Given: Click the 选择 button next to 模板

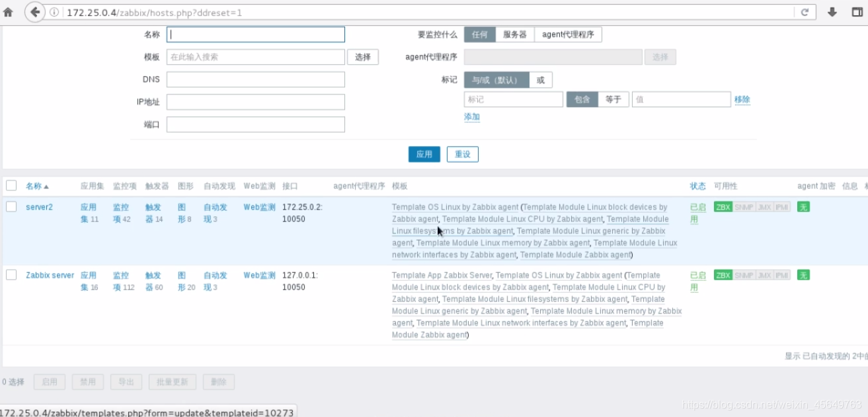Looking at the screenshot, I should tap(363, 57).
